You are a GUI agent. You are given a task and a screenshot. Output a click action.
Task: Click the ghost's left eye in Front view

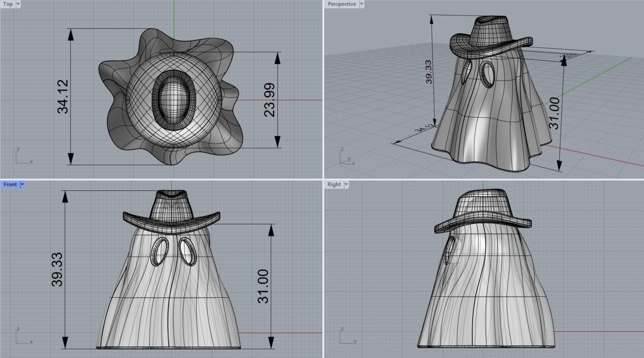[160, 252]
